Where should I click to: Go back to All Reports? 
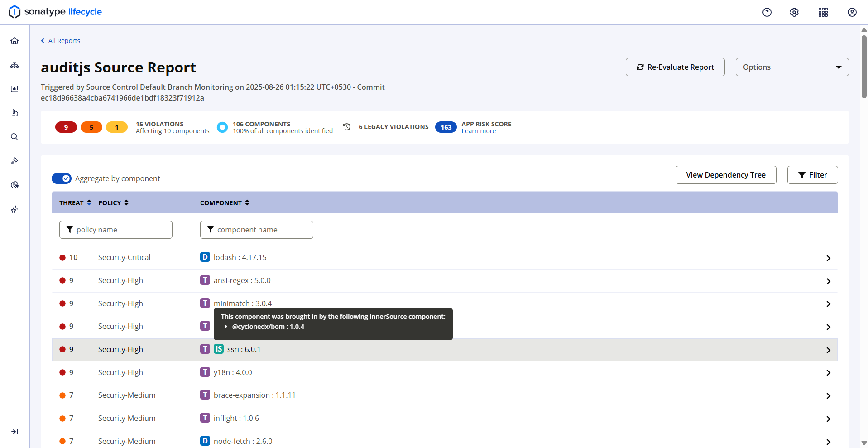61,41
